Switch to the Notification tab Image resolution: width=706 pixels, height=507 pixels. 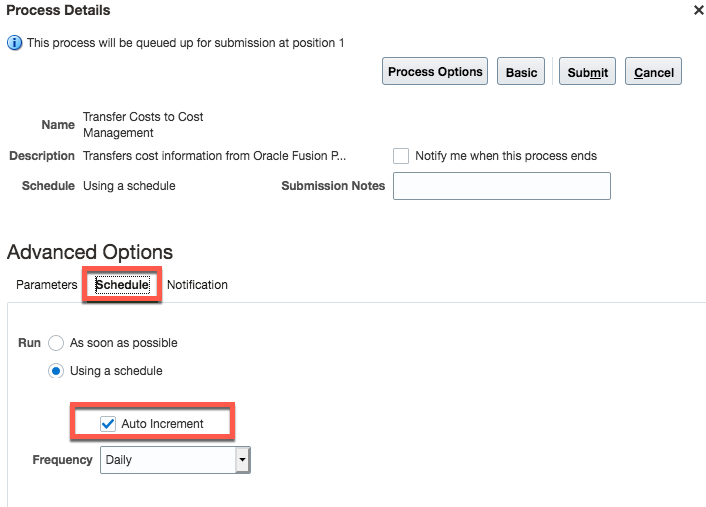coord(197,285)
